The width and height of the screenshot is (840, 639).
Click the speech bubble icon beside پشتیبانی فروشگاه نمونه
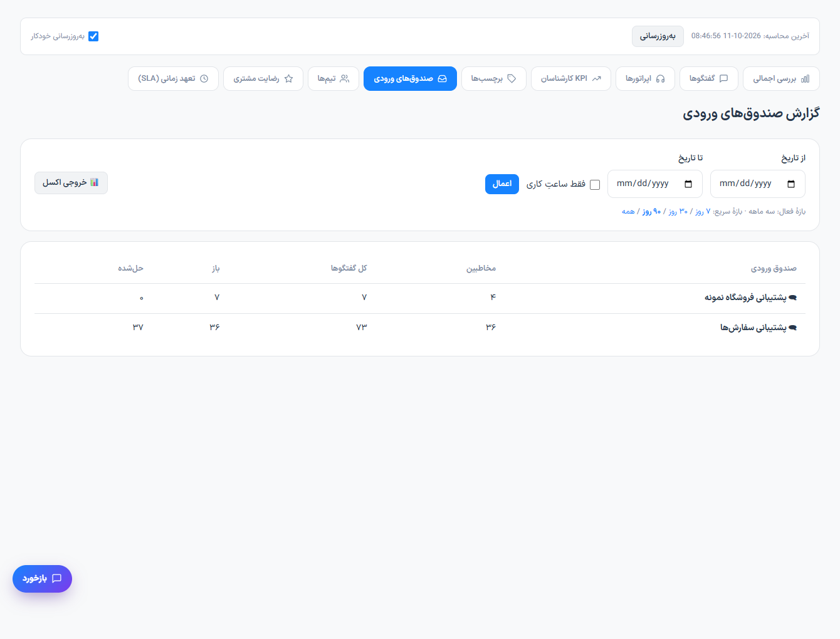(792, 298)
